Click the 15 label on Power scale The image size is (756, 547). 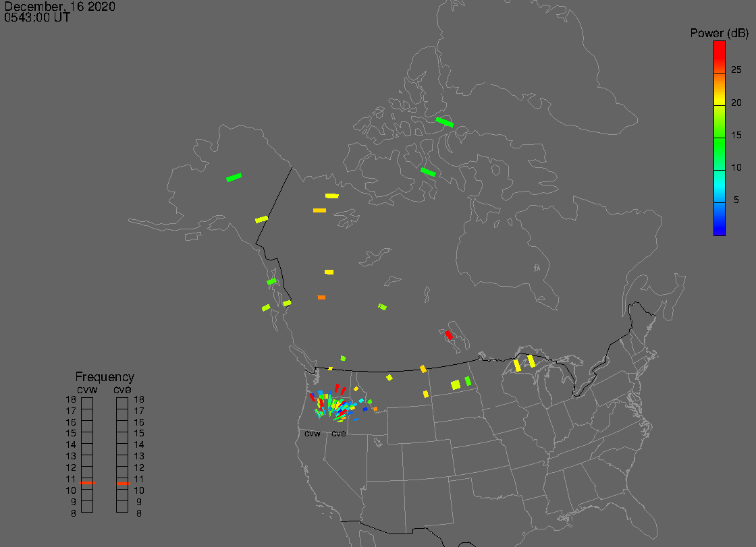pos(736,135)
